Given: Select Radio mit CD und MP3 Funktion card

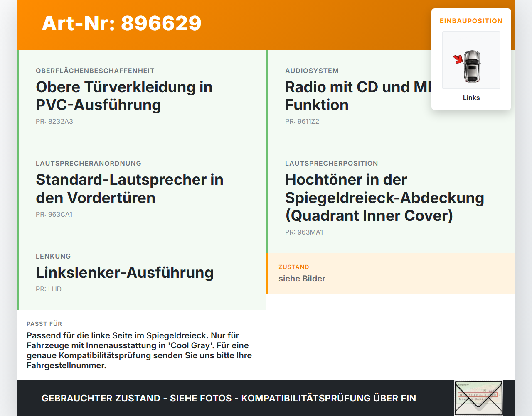Looking at the screenshot, I should (x=391, y=96).
